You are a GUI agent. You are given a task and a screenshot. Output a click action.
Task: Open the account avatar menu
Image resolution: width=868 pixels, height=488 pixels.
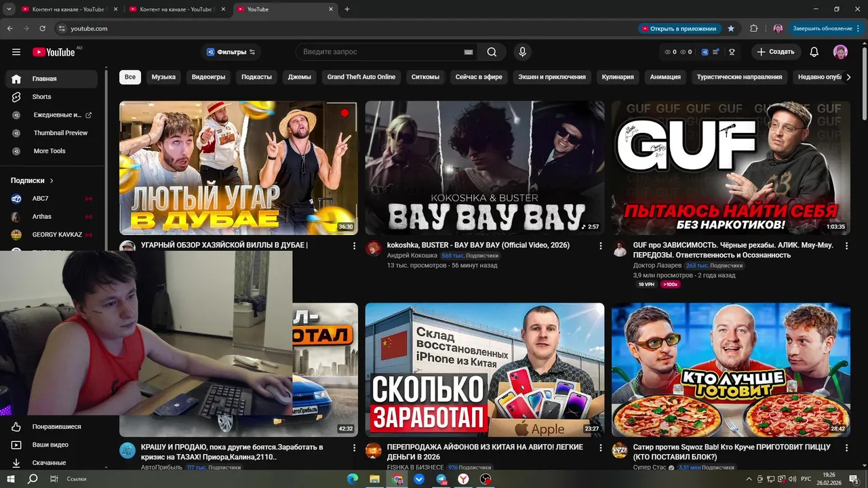click(840, 52)
